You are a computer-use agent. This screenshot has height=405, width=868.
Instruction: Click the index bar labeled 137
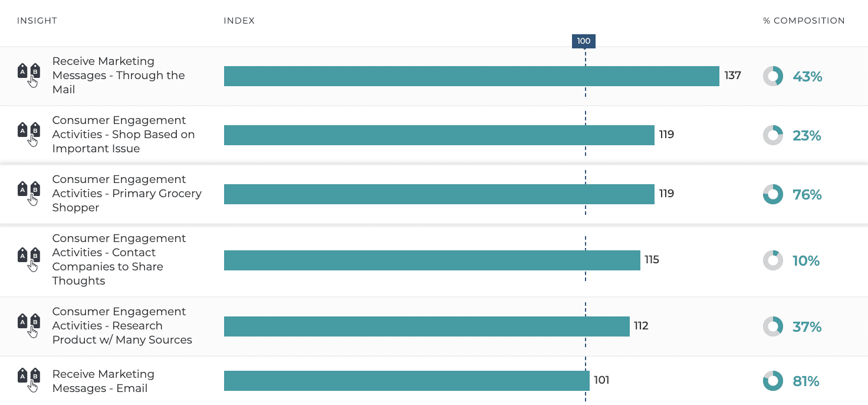471,76
